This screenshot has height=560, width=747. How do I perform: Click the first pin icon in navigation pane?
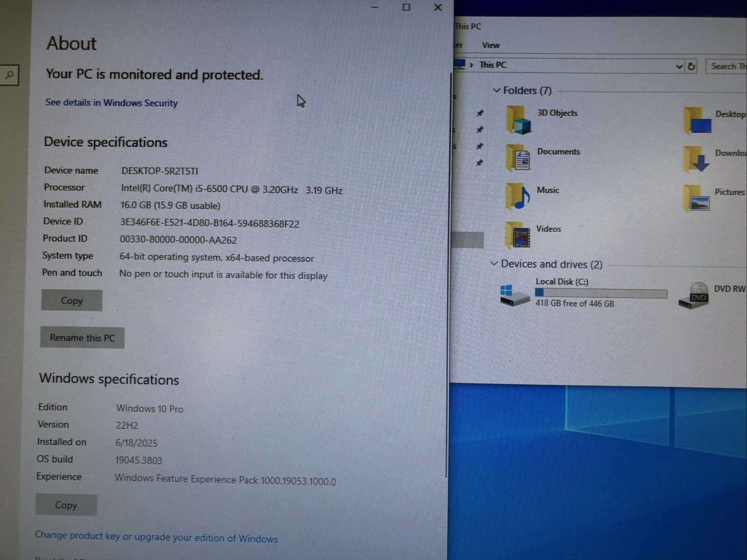click(x=480, y=113)
